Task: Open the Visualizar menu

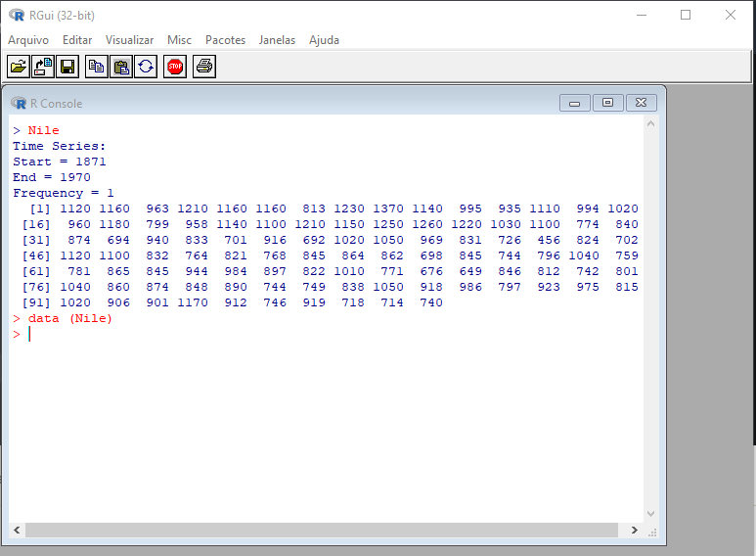Action: pos(130,40)
